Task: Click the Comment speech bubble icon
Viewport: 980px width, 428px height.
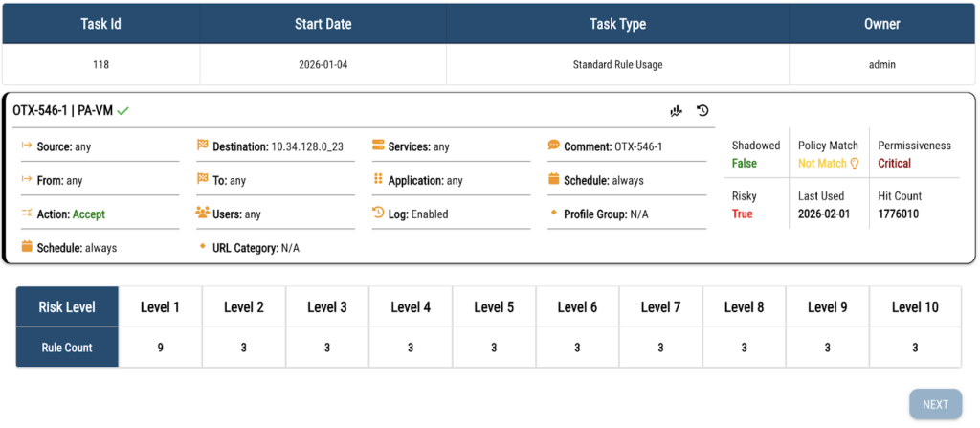Action: pos(554,146)
